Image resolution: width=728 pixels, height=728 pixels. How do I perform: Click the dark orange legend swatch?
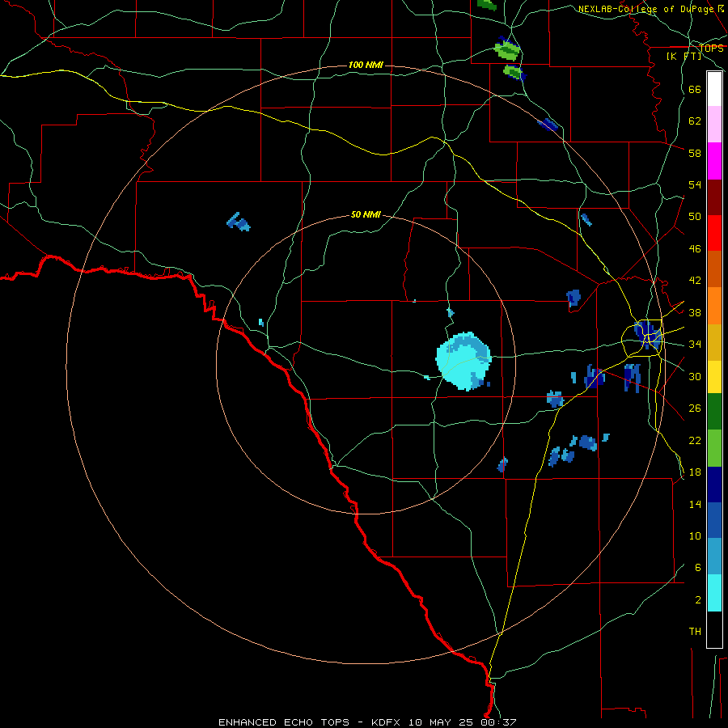(714, 269)
